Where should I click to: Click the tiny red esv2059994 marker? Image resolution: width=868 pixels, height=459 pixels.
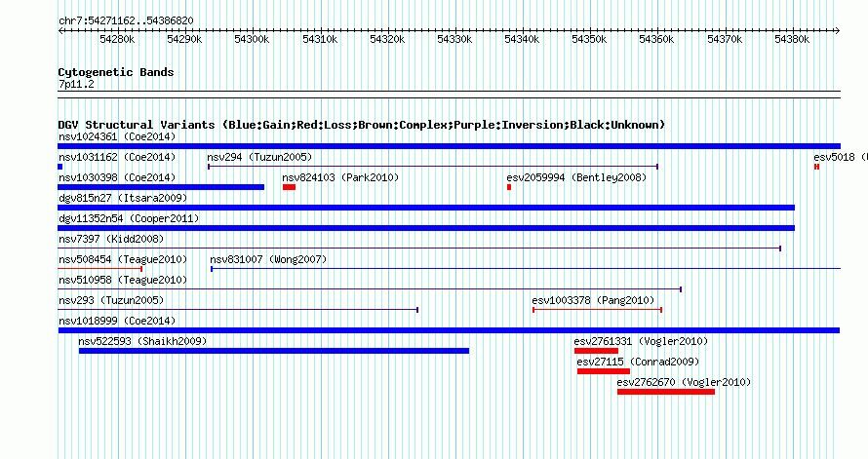pos(509,187)
